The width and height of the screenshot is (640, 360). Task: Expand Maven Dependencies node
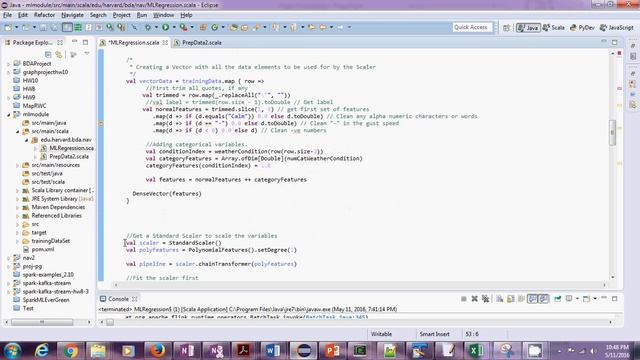(18, 207)
